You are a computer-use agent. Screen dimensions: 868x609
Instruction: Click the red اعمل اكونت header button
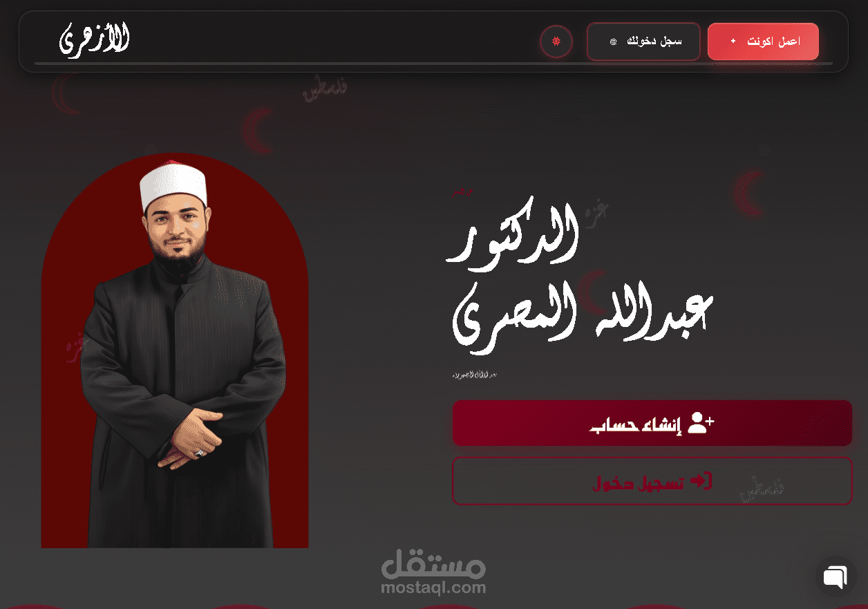coord(763,41)
